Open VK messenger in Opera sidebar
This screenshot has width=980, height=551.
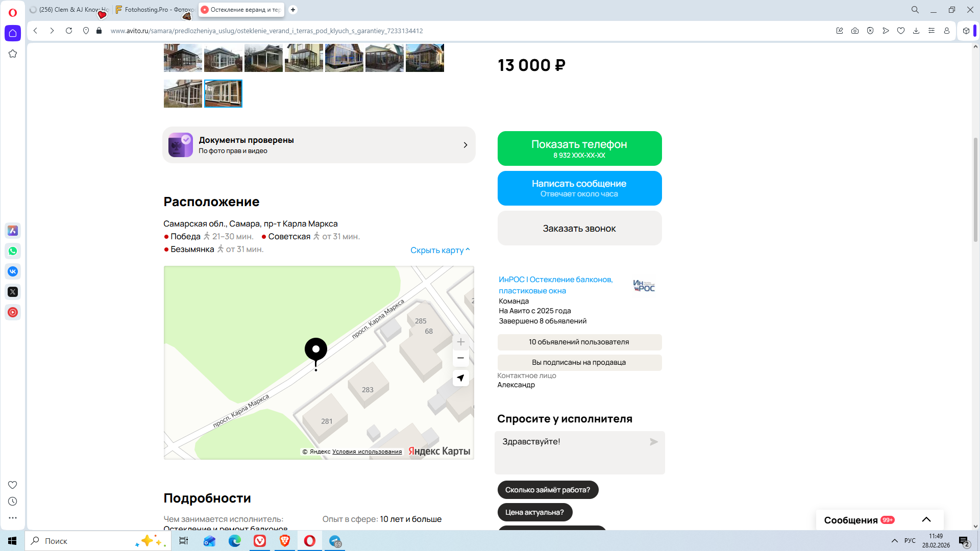pos(13,271)
